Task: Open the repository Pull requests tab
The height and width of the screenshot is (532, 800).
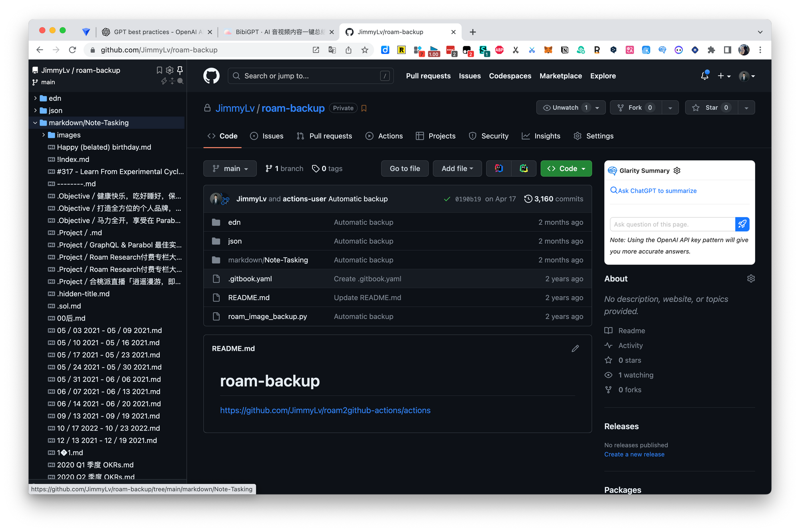Action: (x=324, y=136)
